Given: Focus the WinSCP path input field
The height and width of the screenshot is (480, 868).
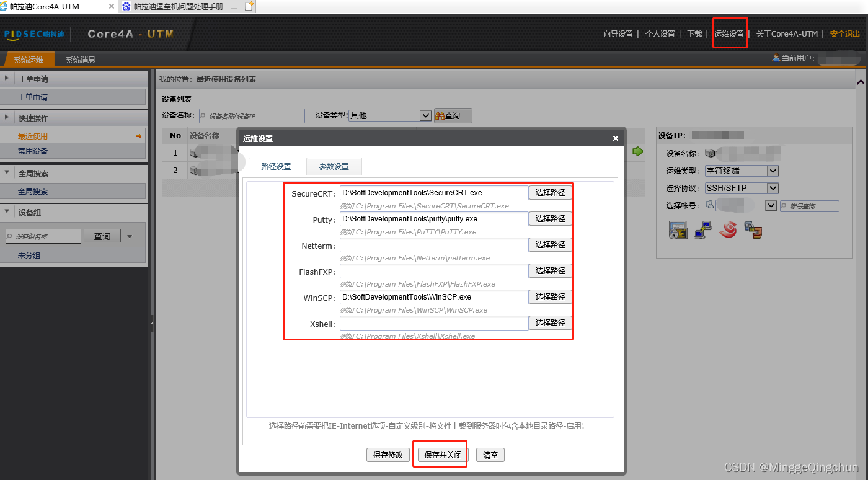Looking at the screenshot, I should pyautogui.click(x=434, y=297).
